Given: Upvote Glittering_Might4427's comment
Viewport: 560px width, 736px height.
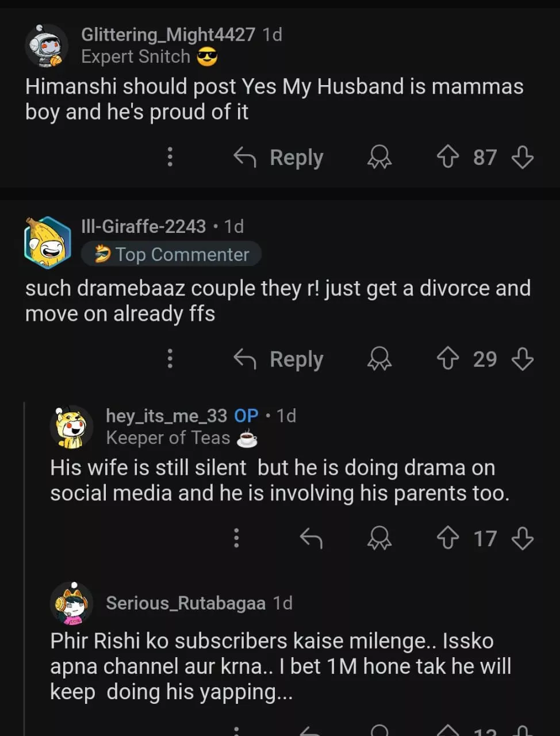Looking at the screenshot, I should coord(448,156).
